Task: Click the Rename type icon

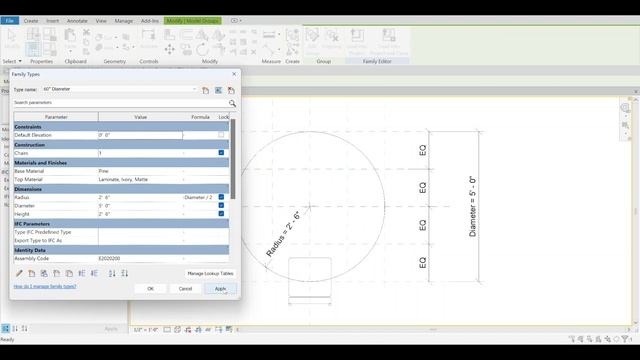Action: (x=218, y=90)
